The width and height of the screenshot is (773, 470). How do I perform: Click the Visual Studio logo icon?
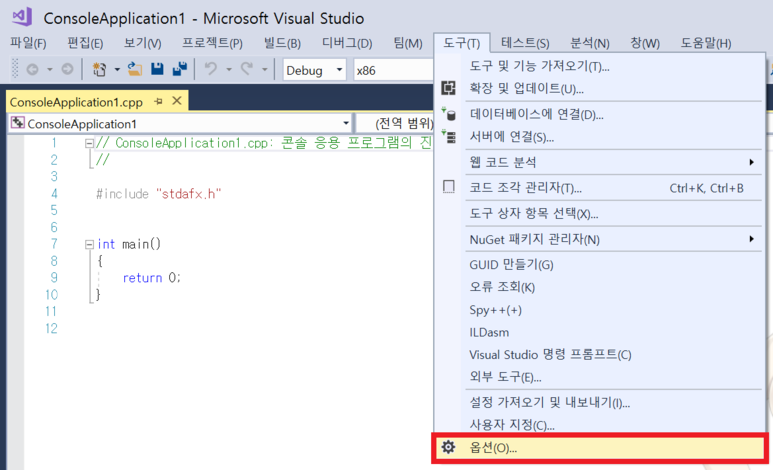click(x=23, y=17)
